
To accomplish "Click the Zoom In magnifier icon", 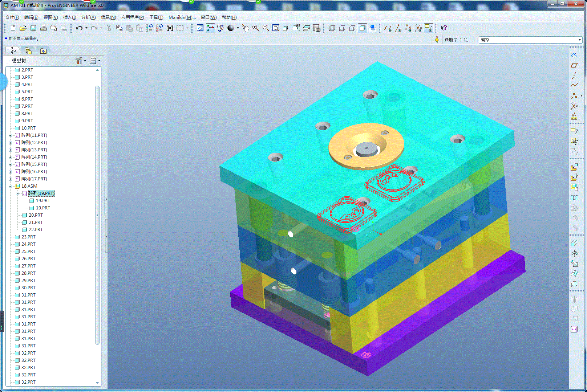I will click(x=256, y=28).
